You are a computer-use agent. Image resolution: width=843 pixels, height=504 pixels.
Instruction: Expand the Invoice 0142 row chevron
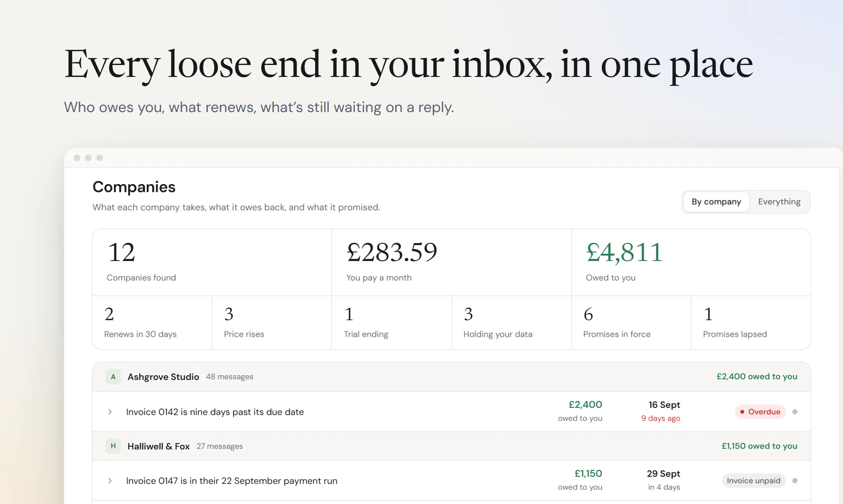click(110, 412)
